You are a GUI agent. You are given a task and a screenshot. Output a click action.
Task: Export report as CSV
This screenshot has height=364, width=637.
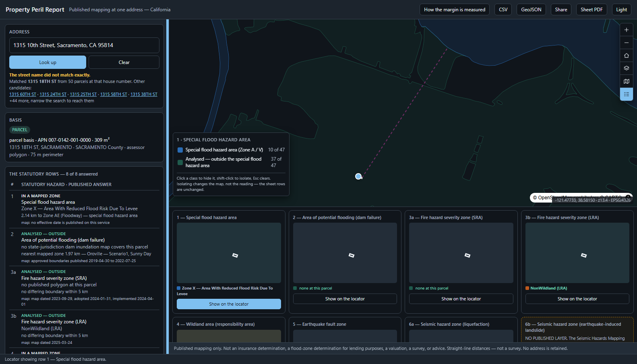503,10
